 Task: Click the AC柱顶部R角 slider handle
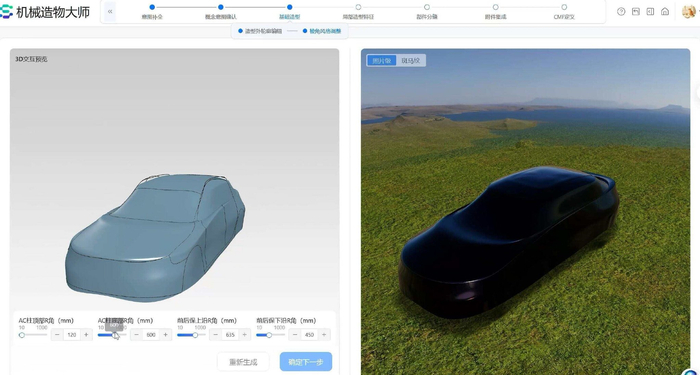(x=21, y=335)
